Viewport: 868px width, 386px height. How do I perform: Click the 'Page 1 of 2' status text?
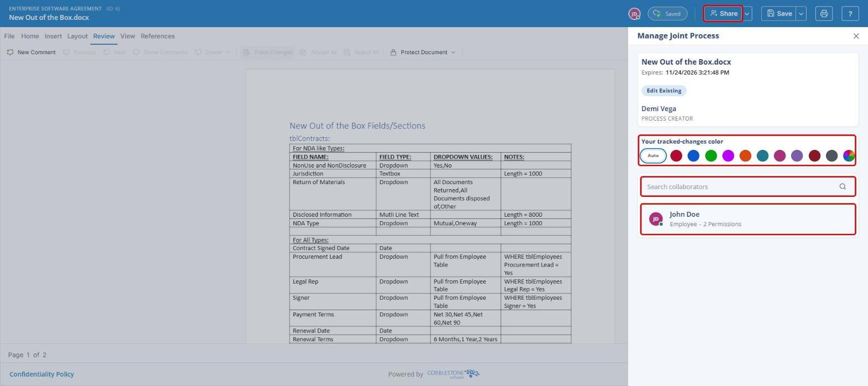27,355
